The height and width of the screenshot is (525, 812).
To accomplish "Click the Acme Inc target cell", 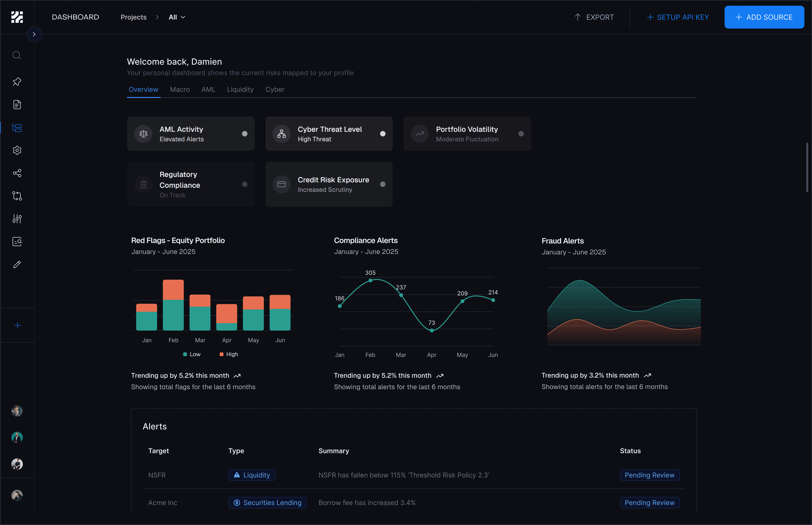I will 163,503.
